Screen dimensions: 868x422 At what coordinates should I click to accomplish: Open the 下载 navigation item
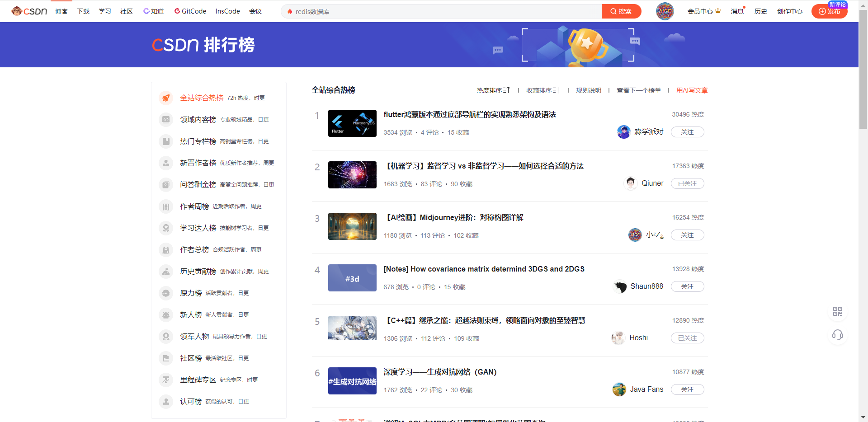(83, 11)
